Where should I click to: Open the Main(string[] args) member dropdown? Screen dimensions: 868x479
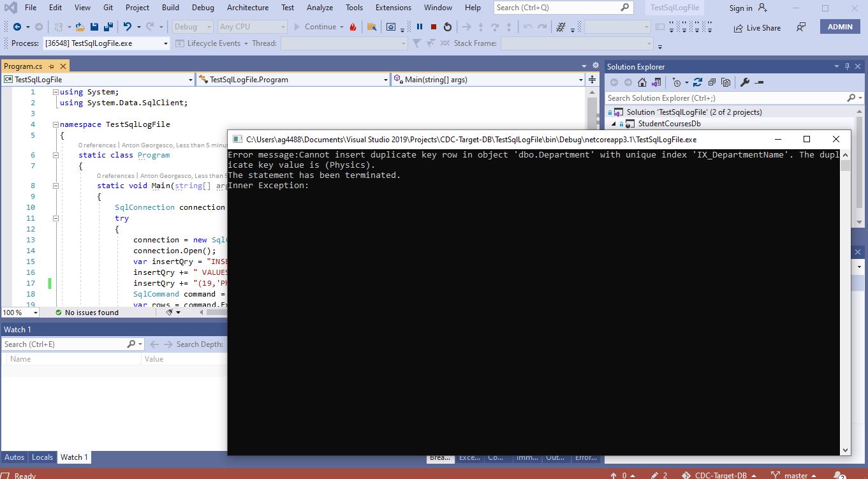[488, 80]
